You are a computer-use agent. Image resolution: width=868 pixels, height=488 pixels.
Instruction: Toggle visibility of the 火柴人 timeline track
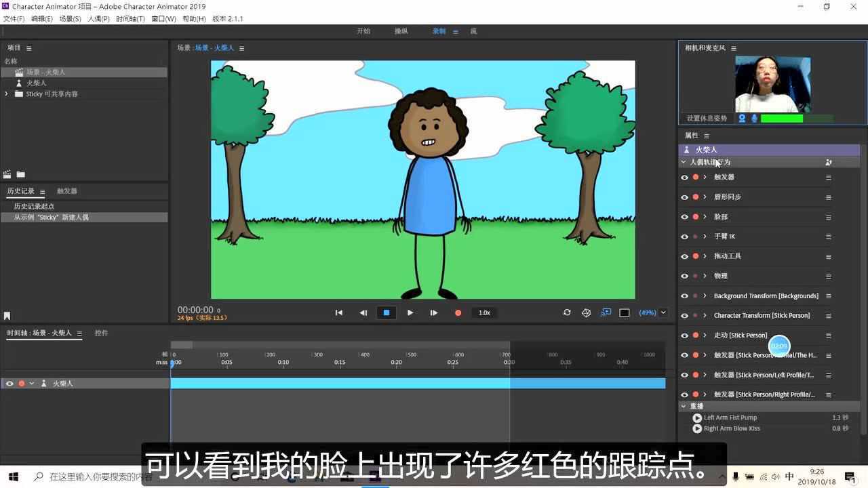[x=8, y=383]
